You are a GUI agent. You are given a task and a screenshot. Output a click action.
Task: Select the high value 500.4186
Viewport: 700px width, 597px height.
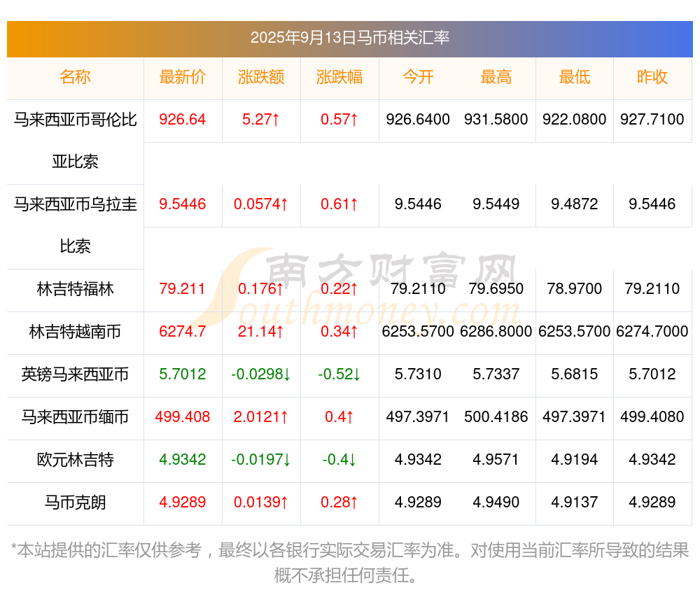(x=496, y=417)
